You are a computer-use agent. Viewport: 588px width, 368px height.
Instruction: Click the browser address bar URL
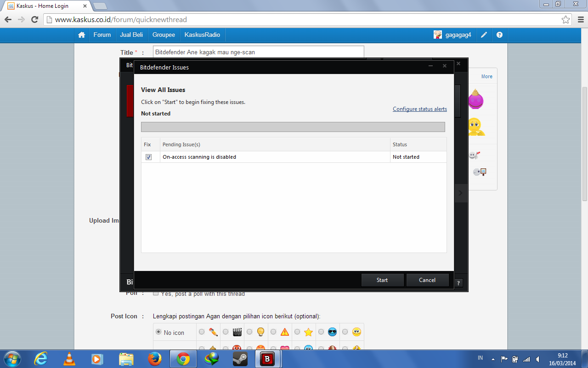pyautogui.click(x=121, y=20)
